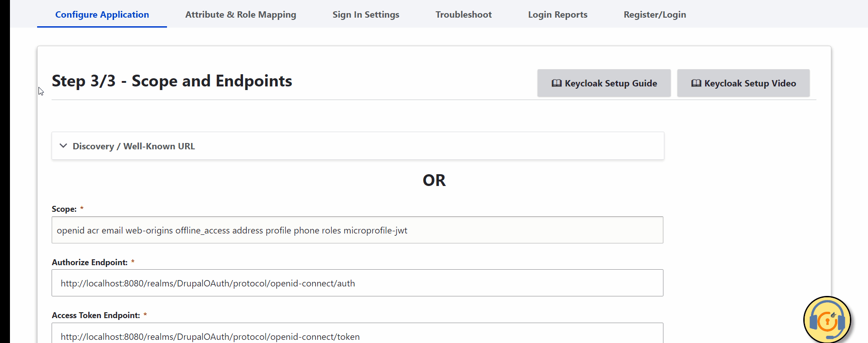Go to the Sign In Settings tab
868x343 pixels.
366,14
